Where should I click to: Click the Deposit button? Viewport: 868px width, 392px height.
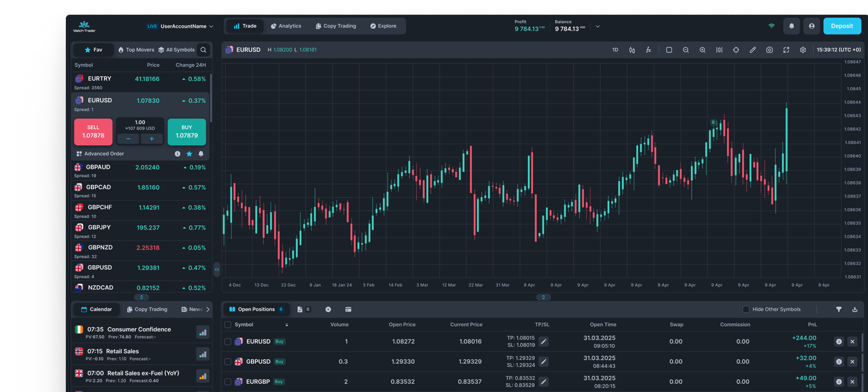point(841,26)
